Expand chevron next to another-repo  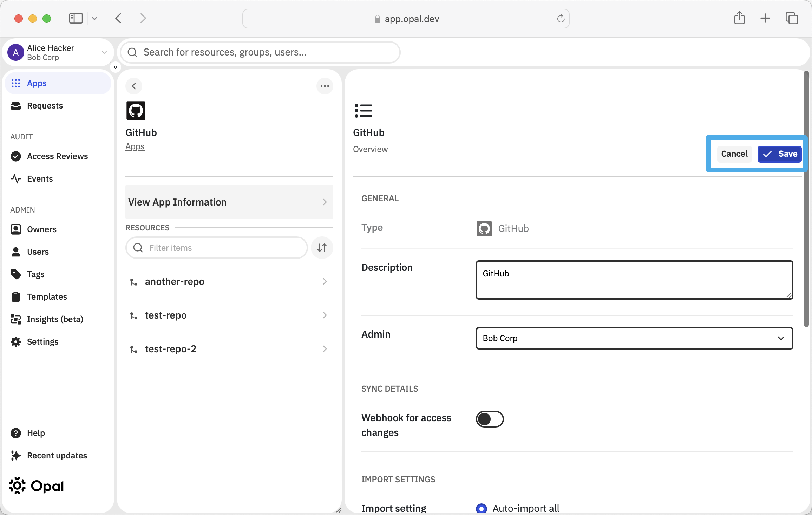coord(325,281)
